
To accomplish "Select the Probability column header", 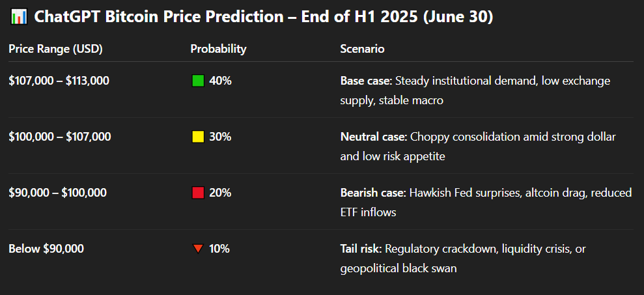I will point(218,49).
